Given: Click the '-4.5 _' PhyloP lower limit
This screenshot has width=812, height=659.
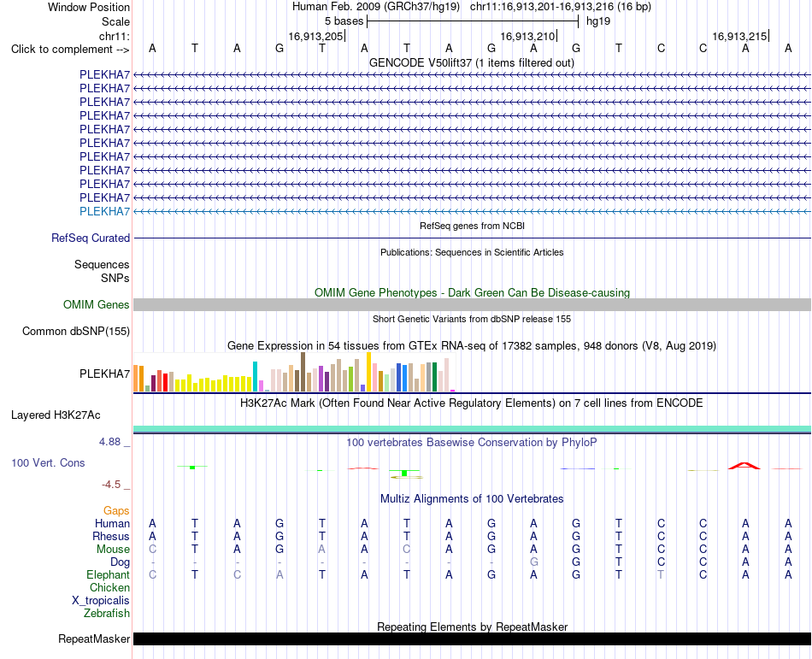Looking at the screenshot, I should 116,485.
